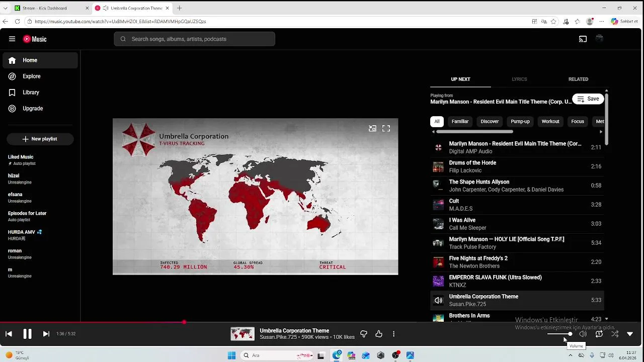Click now-playing thumbnail in player bar
644x362 pixels.
point(243,334)
